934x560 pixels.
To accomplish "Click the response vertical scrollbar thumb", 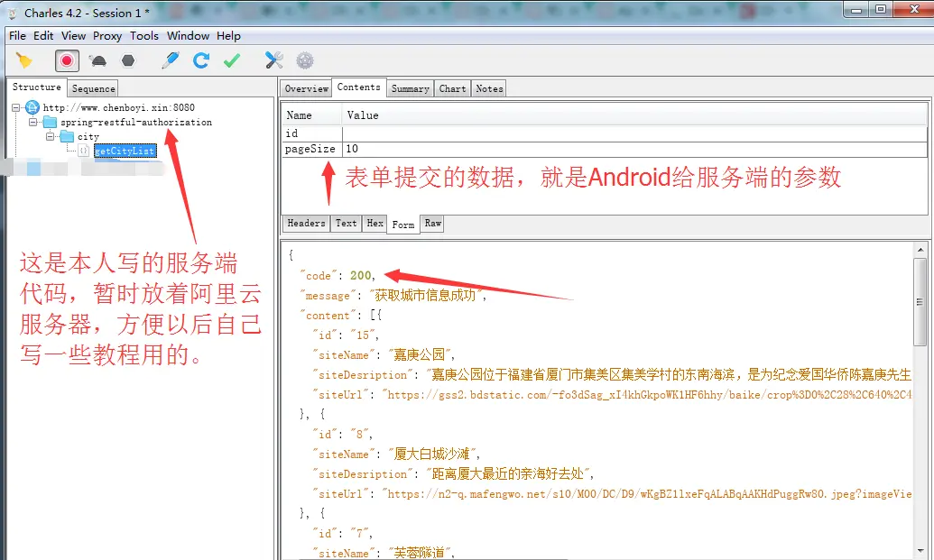I will point(920,302).
